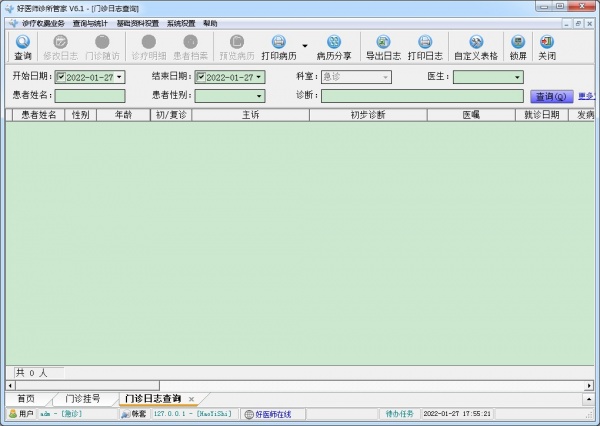Open 病历分享 record sharing tool

tap(333, 47)
